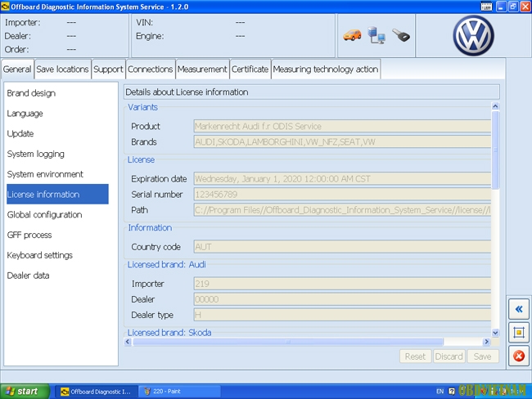
Task: Click the Volkswagen logo
Action: pyautogui.click(x=473, y=36)
